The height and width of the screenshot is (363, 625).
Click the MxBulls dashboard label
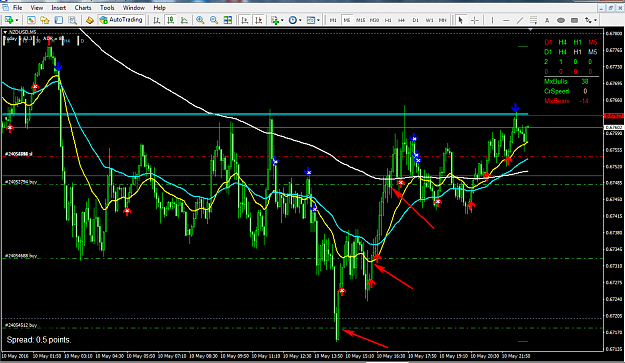click(x=556, y=81)
